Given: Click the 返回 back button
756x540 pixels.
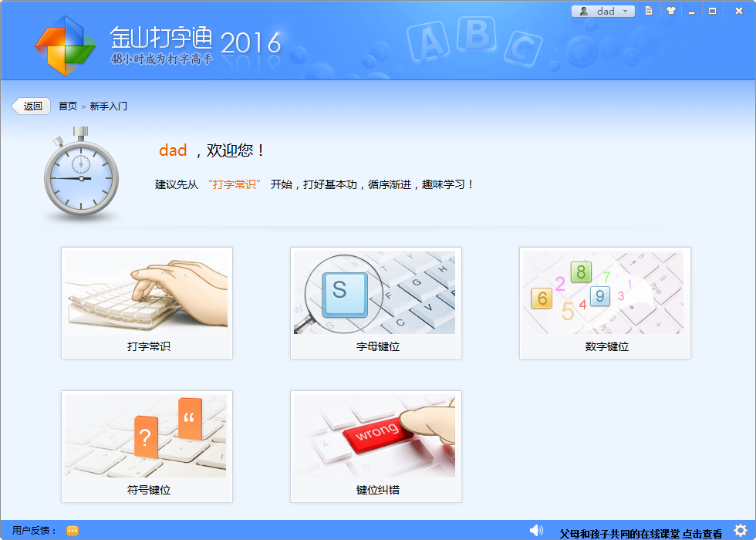Looking at the screenshot, I should pos(32,106).
